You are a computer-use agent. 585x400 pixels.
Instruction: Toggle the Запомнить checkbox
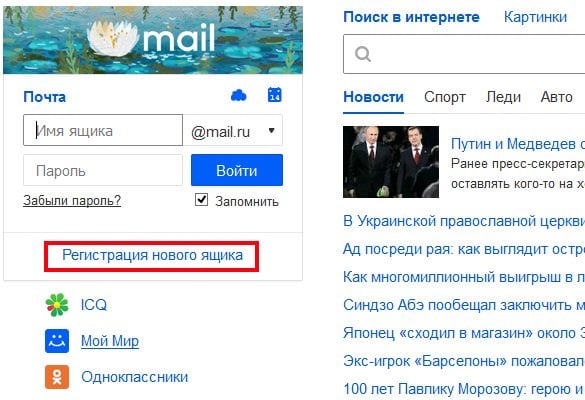tap(201, 200)
